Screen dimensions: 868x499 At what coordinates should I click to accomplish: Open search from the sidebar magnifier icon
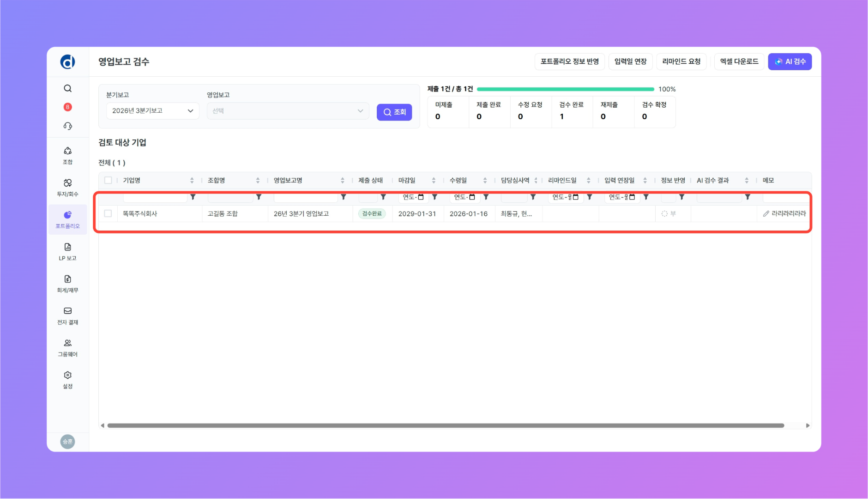(67, 88)
